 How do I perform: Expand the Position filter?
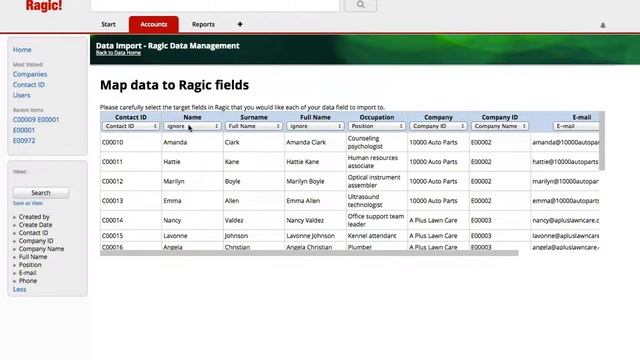point(30,265)
